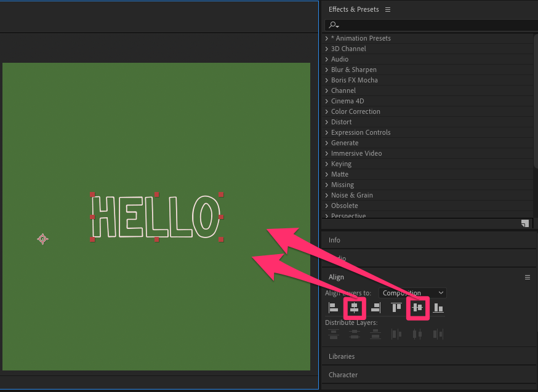Screen dimensions: 538x392
Task: Click the align vertical center icon
Action: (x=417, y=308)
